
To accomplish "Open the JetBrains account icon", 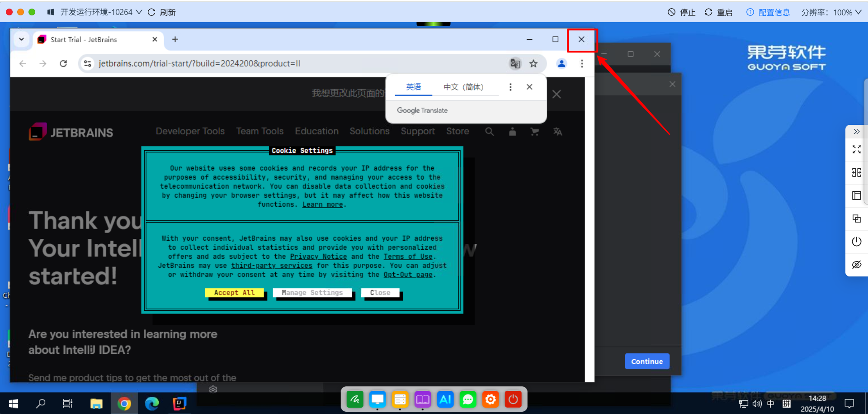I will pyautogui.click(x=512, y=132).
